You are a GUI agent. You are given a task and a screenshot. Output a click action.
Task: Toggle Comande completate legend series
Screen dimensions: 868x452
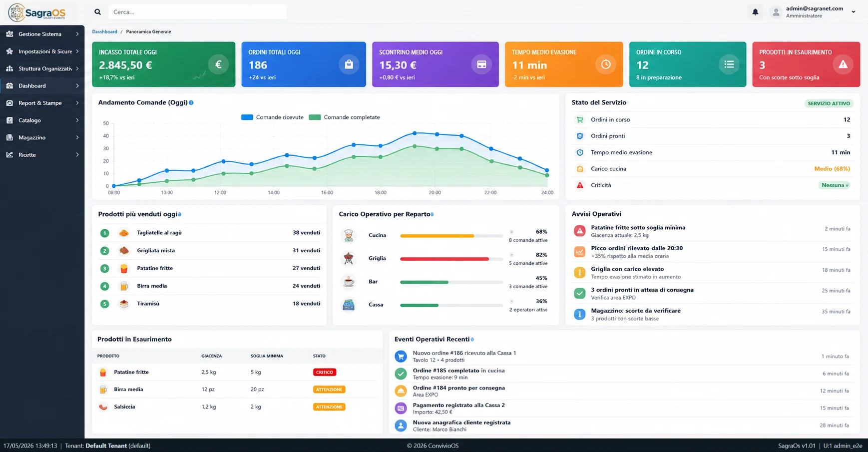coord(344,117)
